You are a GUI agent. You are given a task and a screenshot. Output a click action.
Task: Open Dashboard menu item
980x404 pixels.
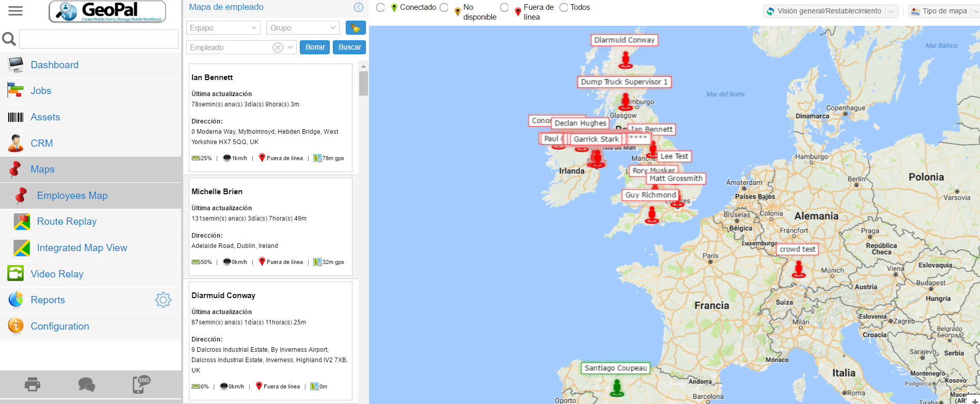(x=91, y=65)
